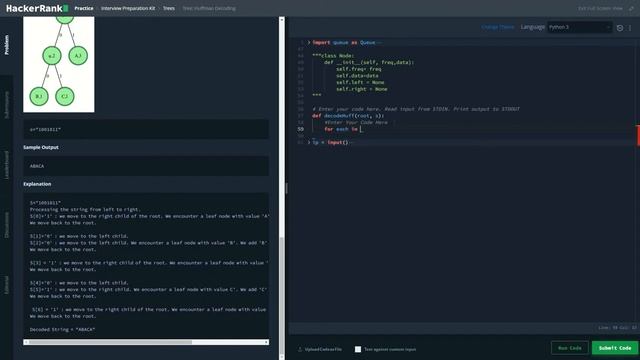Click the panel splitter handle
Image resolution: width=640 pixels, height=360 pixels.
coord(286,188)
